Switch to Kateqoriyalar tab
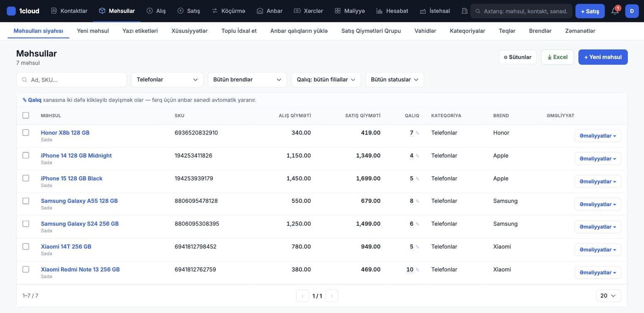Screen dimensions: 644x313 click(x=467, y=31)
